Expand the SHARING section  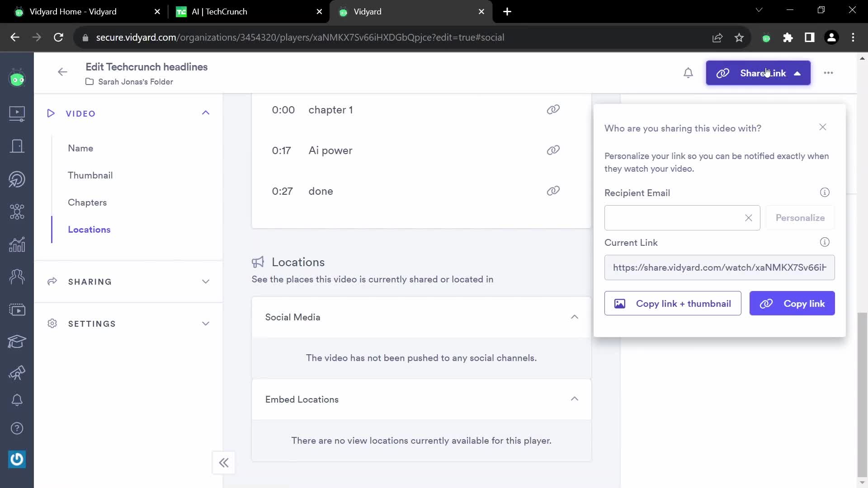tap(206, 282)
